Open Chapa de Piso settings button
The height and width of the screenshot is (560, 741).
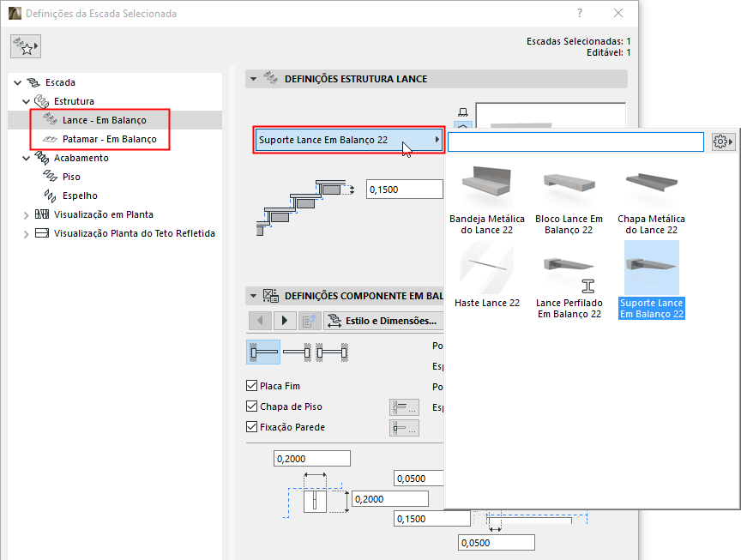[x=404, y=406]
